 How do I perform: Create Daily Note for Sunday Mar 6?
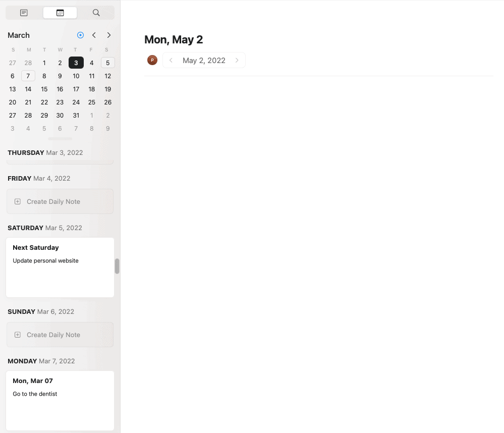[60, 334]
